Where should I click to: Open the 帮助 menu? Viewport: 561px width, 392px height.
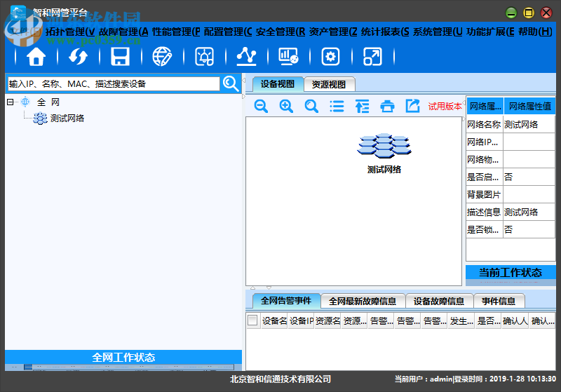click(x=535, y=32)
